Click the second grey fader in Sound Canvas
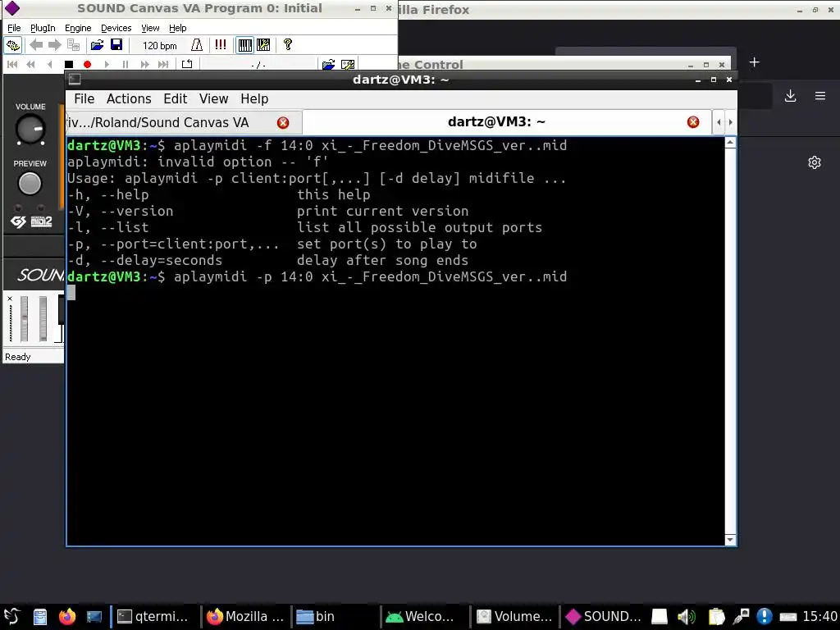This screenshot has width=840, height=630. (43, 319)
